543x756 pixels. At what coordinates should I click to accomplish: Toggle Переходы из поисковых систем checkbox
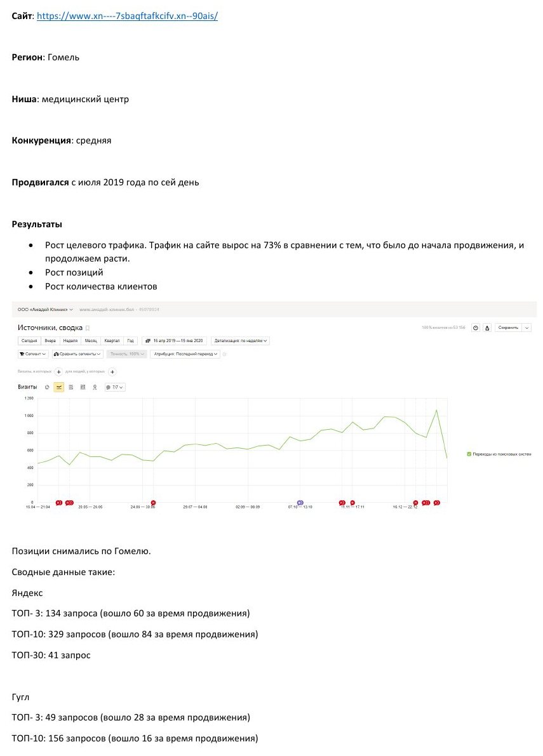[x=469, y=454]
